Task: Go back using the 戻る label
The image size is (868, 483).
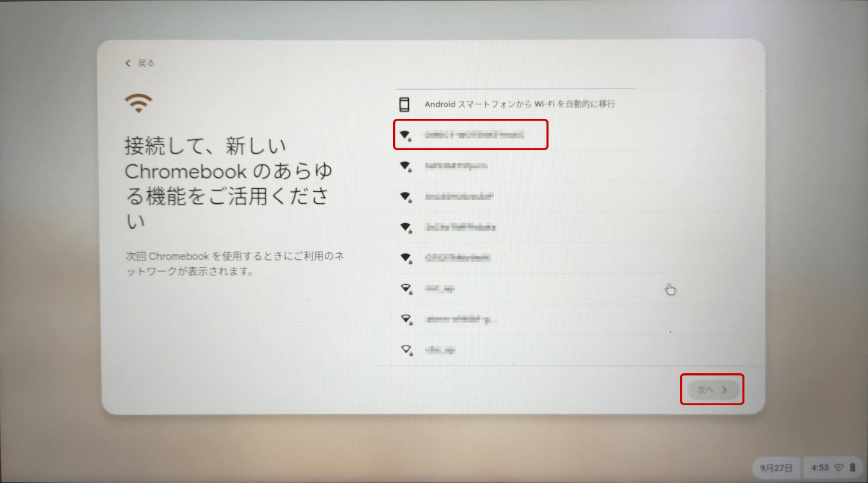Action: (146, 63)
